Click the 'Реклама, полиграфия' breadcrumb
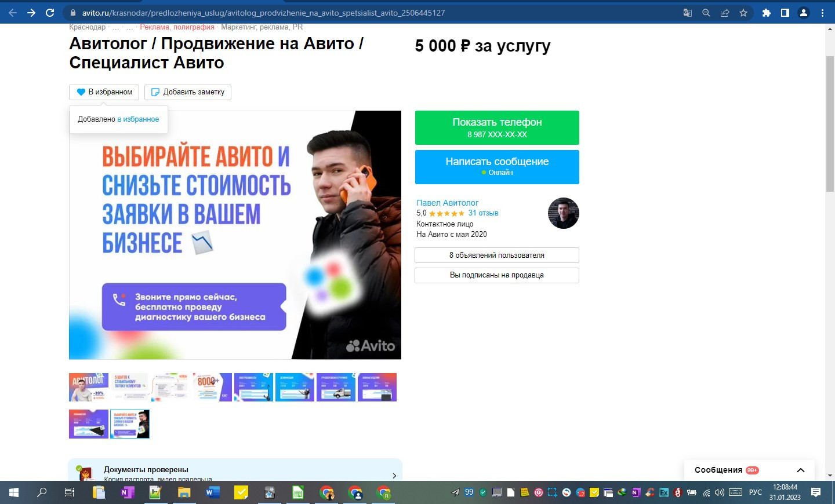 [x=177, y=27]
